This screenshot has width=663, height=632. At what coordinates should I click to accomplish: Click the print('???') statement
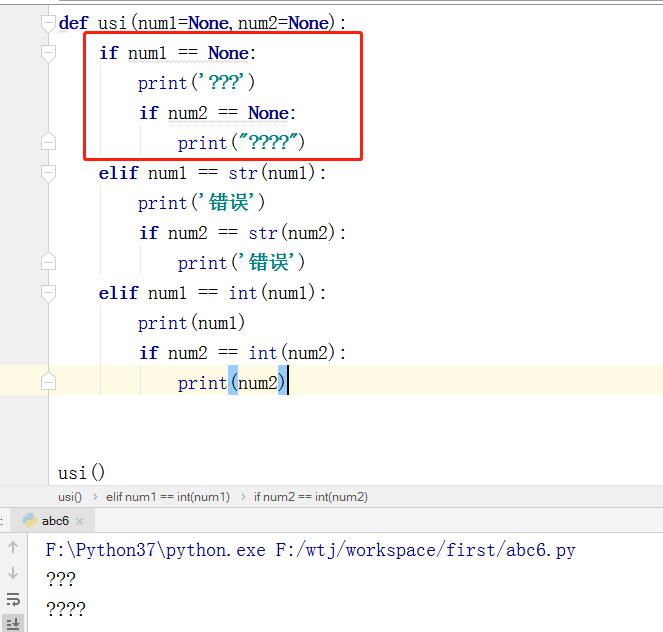click(x=197, y=82)
